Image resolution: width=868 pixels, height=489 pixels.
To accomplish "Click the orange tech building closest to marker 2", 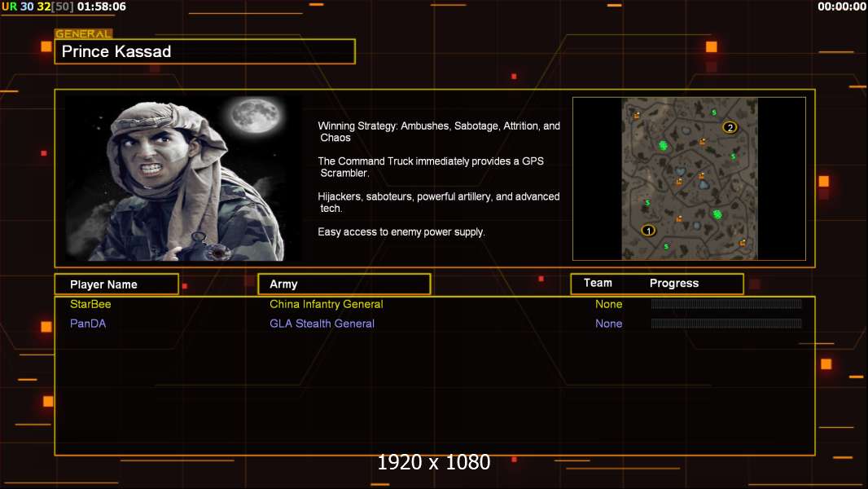I will (702, 142).
